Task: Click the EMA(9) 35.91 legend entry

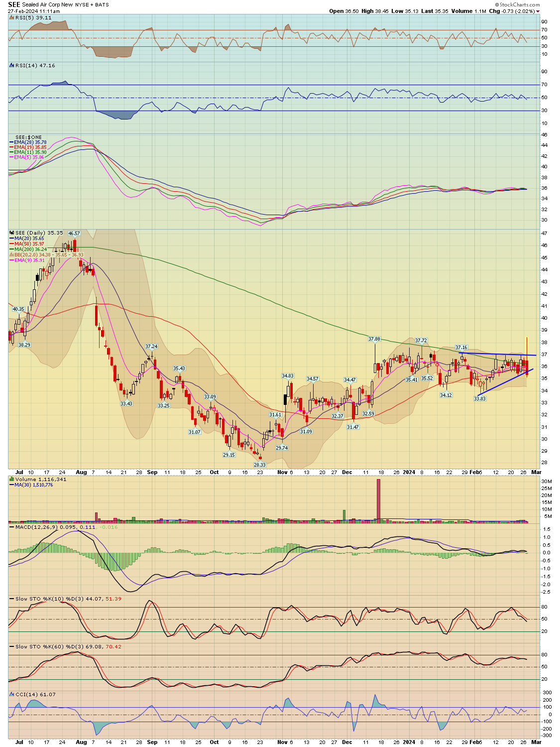Action: click(x=26, y=260)
